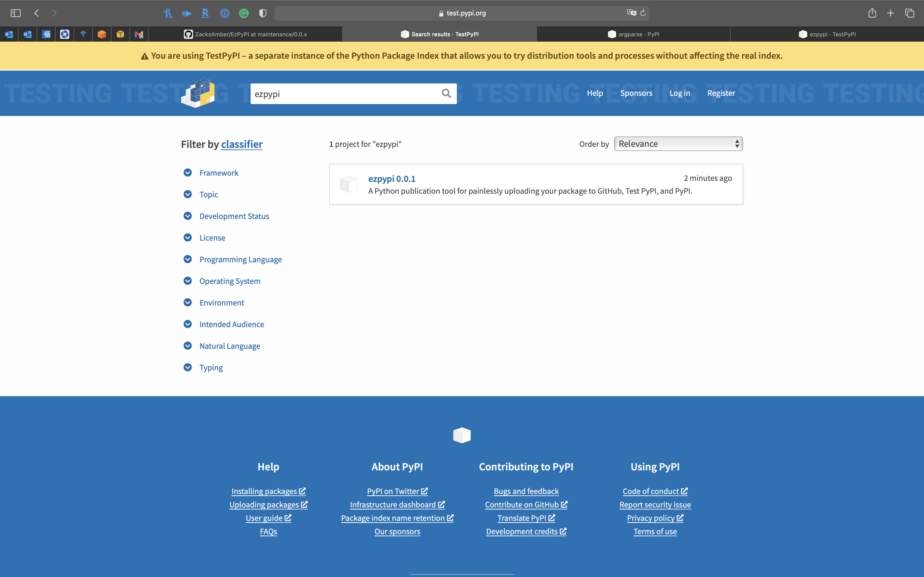
Task: Open the Order by Relevance dropdown
Action: click(x=678, y=144)
